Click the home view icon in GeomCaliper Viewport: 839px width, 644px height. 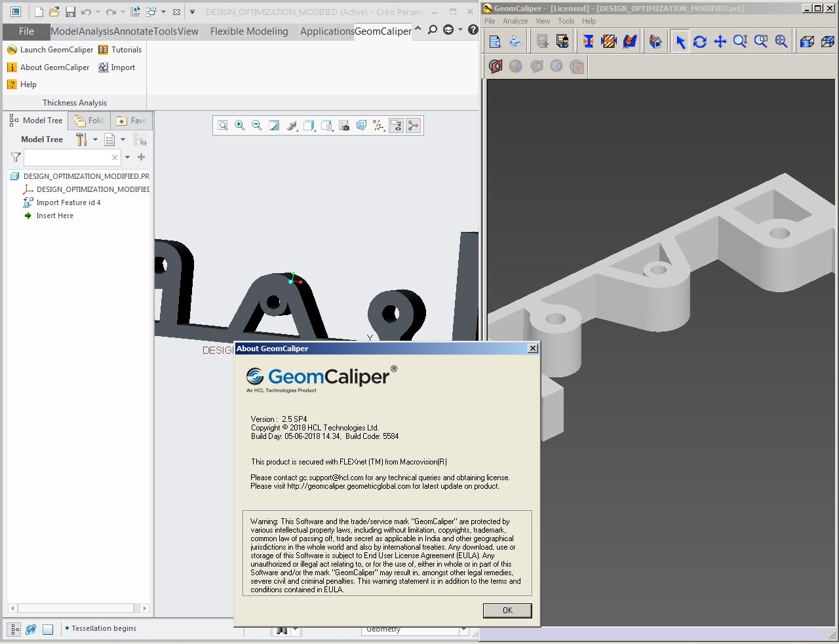(x=655, y=41)
